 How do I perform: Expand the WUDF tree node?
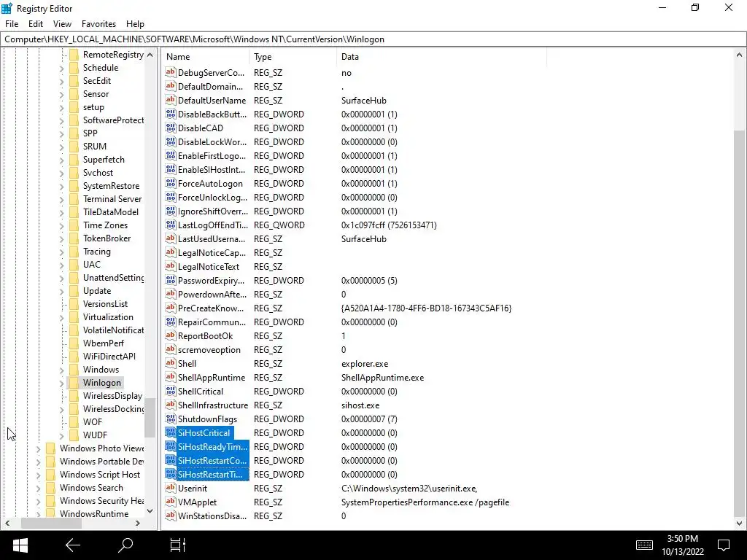(x=61, y=435)
